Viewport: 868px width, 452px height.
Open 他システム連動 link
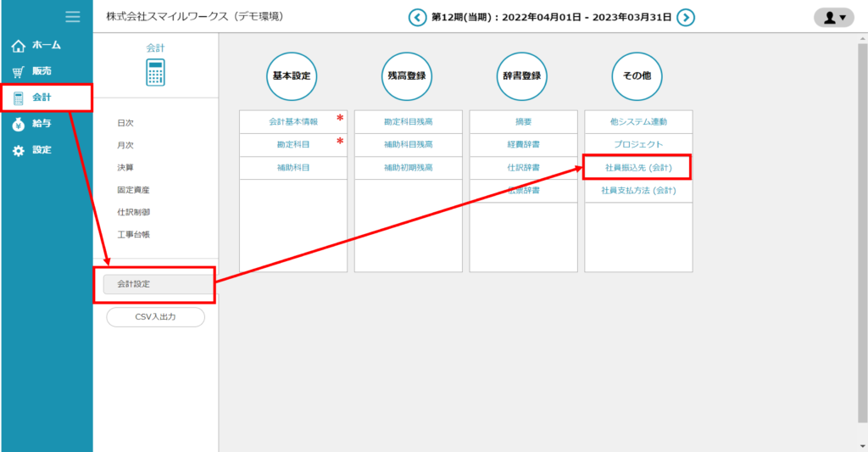tap(639, 122)
